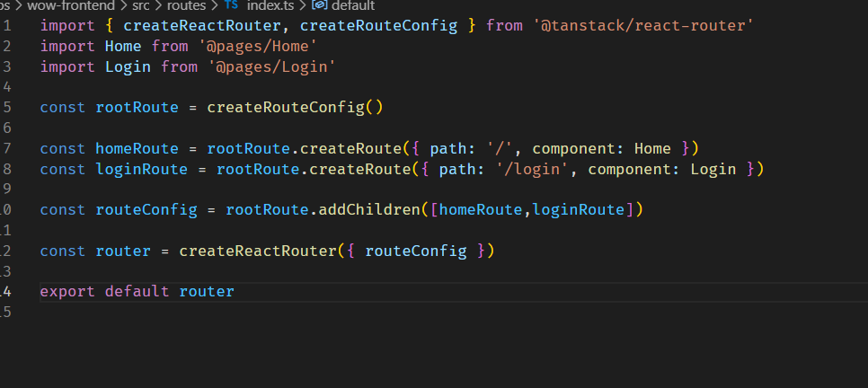Viewport: 868px width, 388px height.
Task: Click loginRoute inside the addChildren array
Action: [579, 210]
